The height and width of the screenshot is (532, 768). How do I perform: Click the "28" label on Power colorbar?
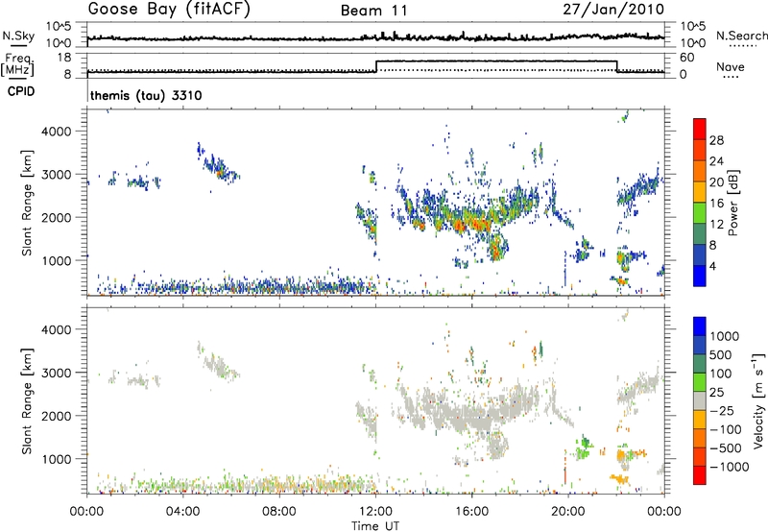click(x=716, y=140)
